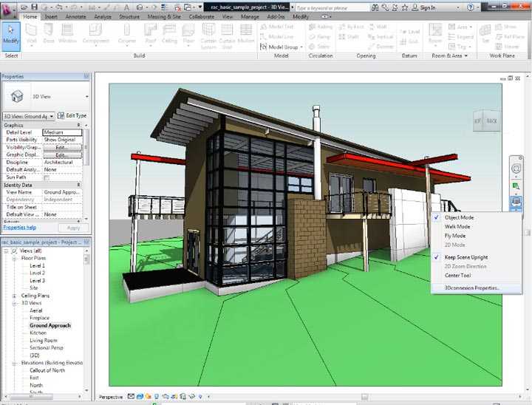Image resolution: width=532 pixels, height=405 pixels.
Task: Click the zoom icon on navigation bar
Action: point(516,186)
